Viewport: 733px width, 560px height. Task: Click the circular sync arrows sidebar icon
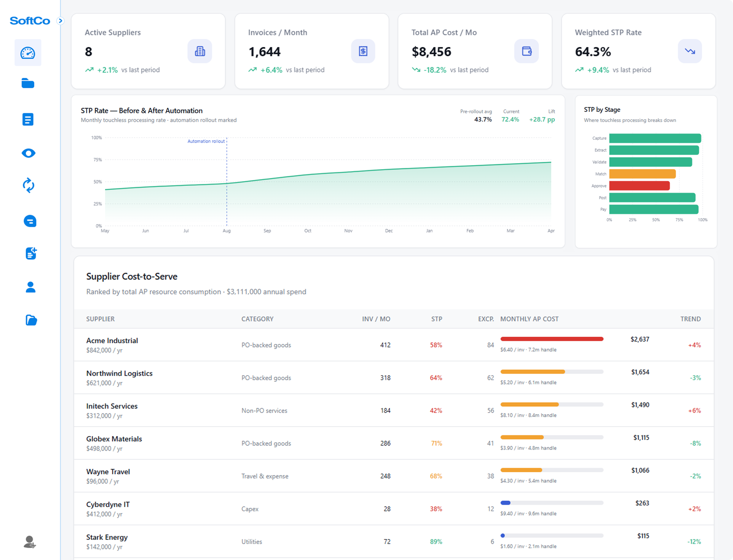28,185
